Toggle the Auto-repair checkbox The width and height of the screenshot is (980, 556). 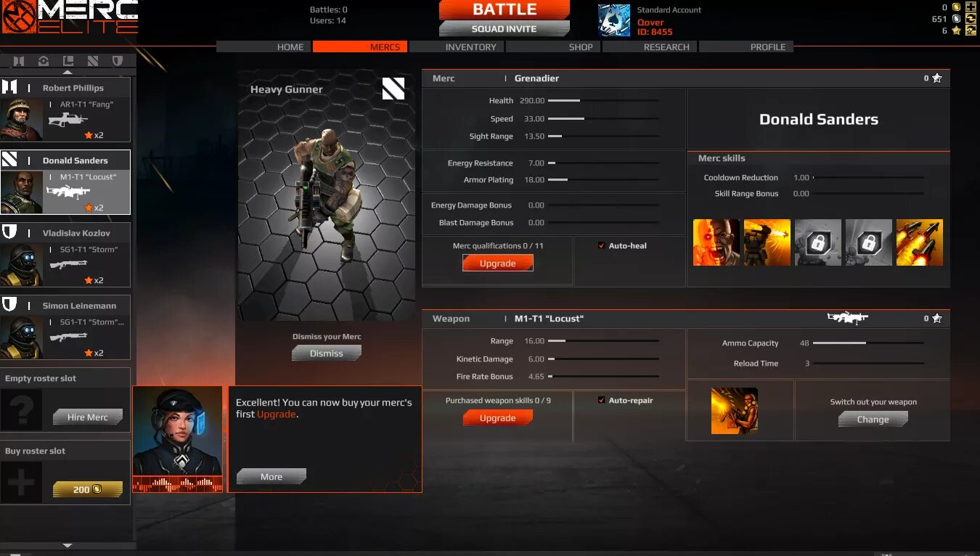tap(601, 400)
